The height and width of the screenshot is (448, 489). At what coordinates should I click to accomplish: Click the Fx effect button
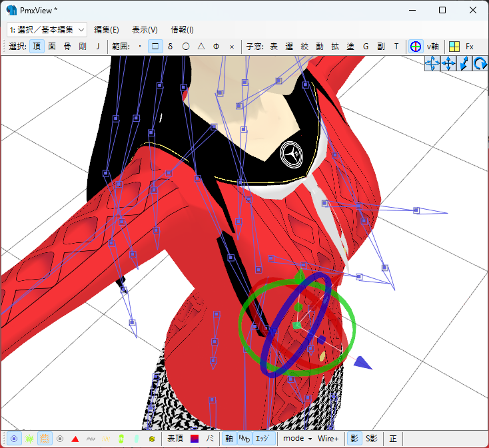coord(470,47)
